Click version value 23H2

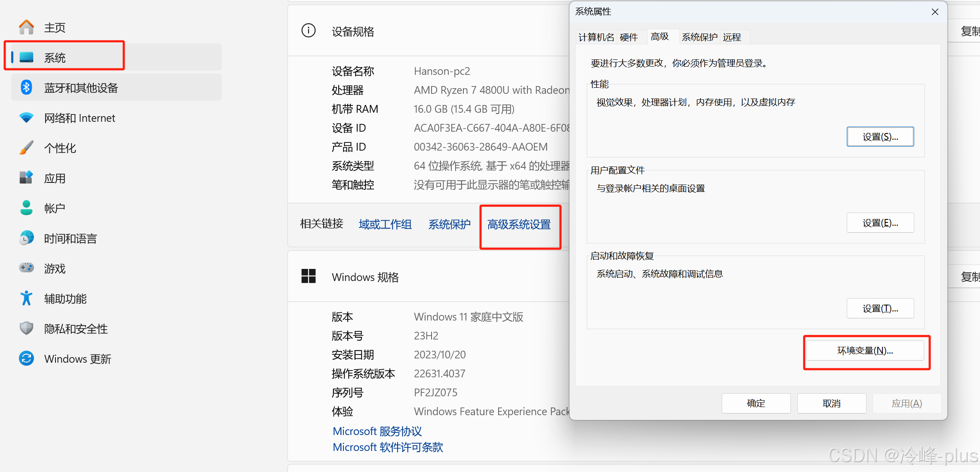point(426,336)
